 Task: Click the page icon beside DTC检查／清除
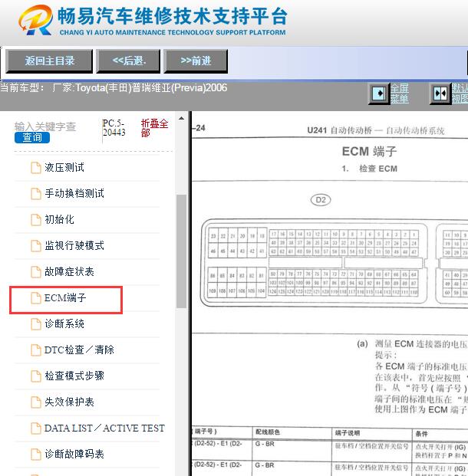tap(36, 350)
